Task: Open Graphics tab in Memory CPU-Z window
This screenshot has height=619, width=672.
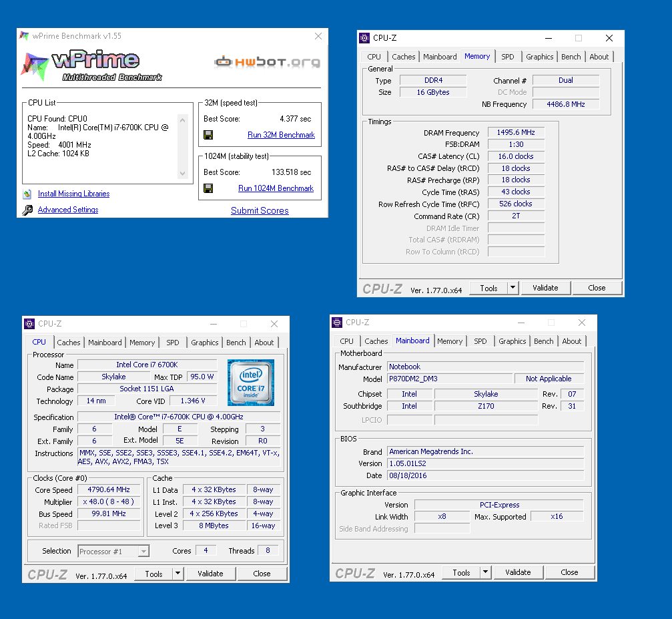Action: [540, 57]
